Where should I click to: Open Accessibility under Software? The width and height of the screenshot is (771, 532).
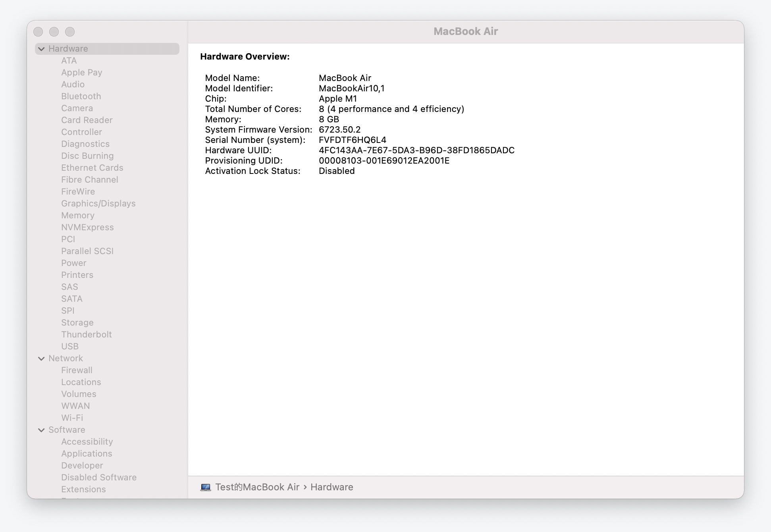click(x=87, y=442)
